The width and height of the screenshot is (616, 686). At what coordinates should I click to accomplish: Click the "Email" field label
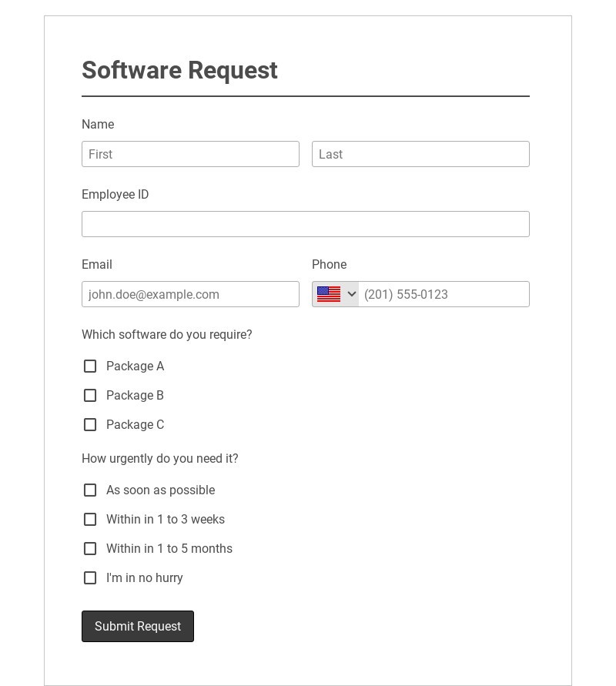click(97, 265)
